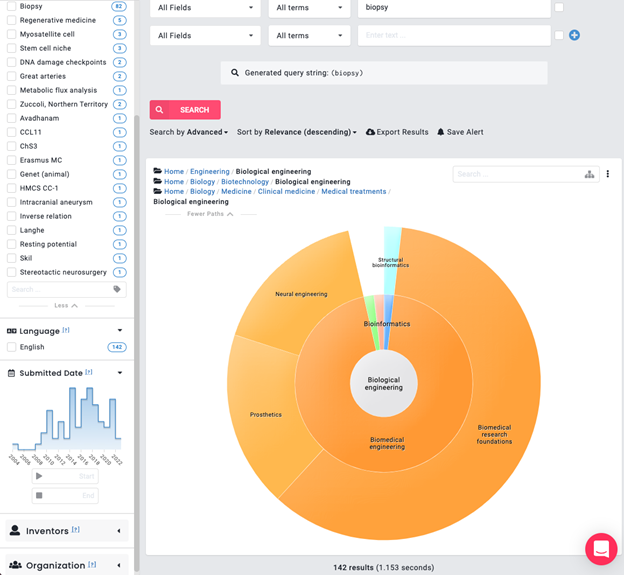624x575 pixels.
Task: Click the left sidebar scrollbar
Action: pyautogui.click(x=137, y=342)
